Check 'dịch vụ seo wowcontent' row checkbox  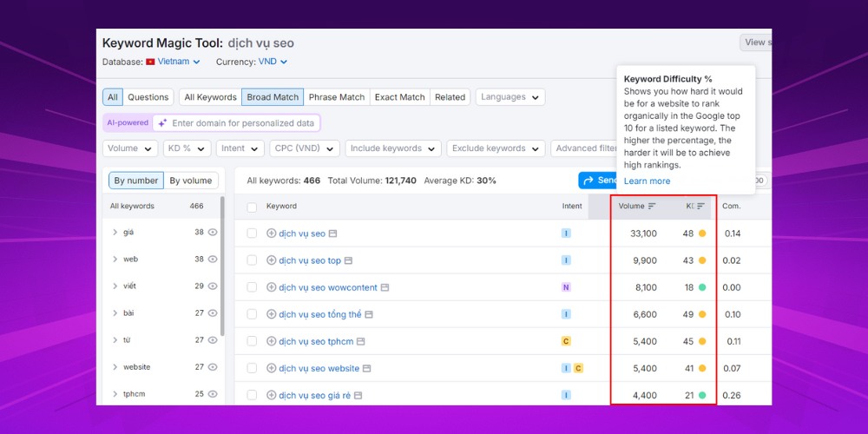[x=252, y=287]
